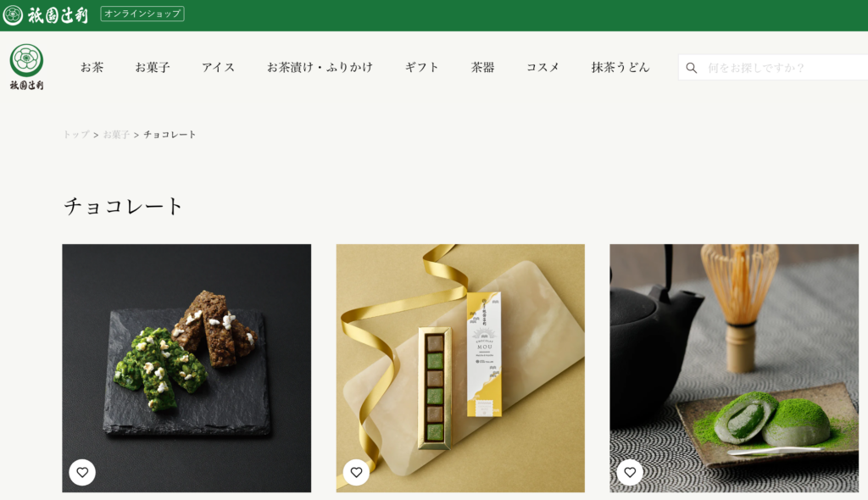868x500 pixels.
Task: Click the オンラインショップ badge button
Action: [x=142, y=14]
